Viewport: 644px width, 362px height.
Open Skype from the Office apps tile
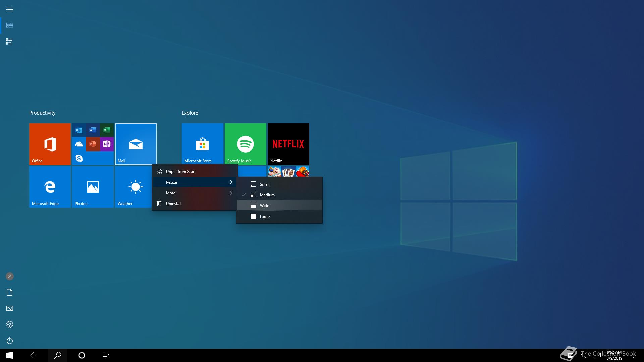click(79, 158)
